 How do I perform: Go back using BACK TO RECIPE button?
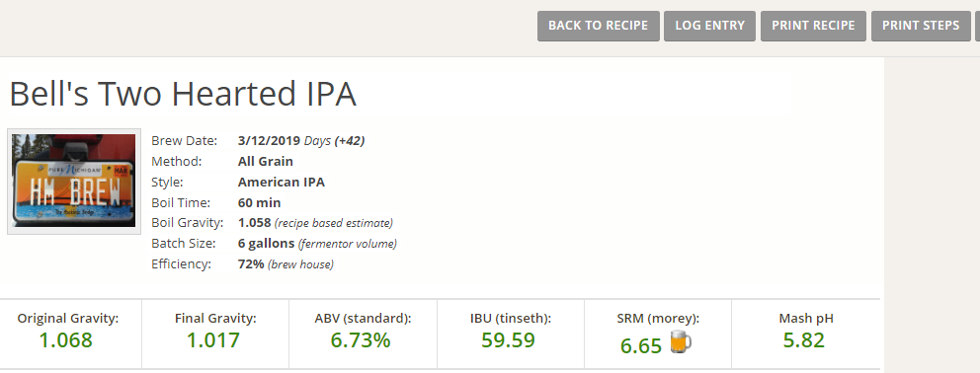598,26
